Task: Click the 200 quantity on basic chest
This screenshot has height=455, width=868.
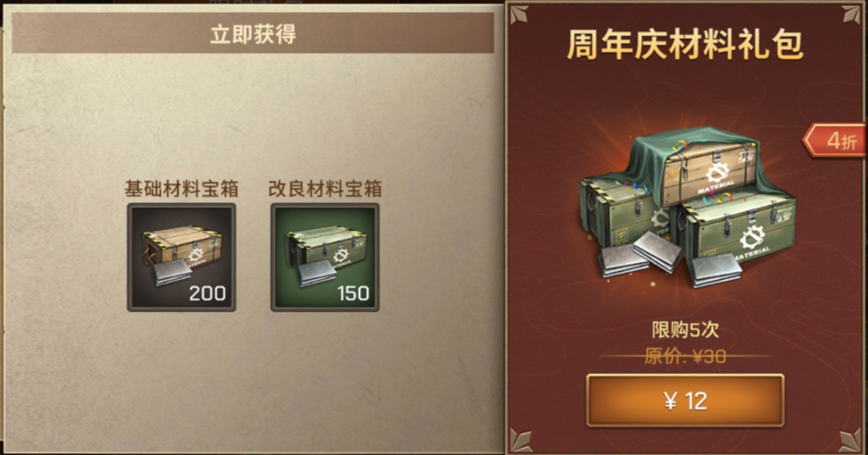Action: click(208, 293)
